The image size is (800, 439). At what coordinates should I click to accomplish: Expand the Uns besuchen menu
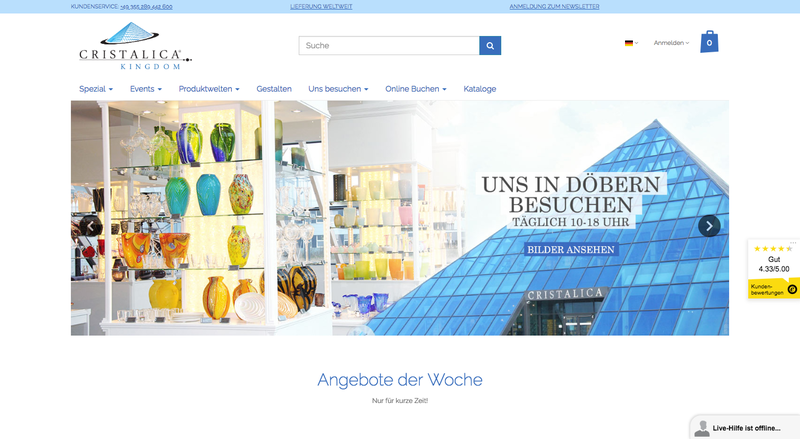(x=338, y=89)
